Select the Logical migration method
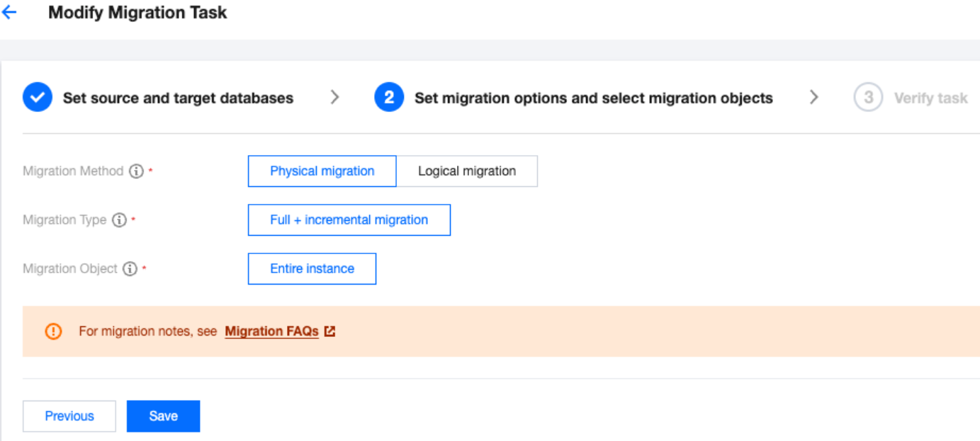The width and height of the screenshot is (980, 441). pyautogui.click(x=467, y=171)
